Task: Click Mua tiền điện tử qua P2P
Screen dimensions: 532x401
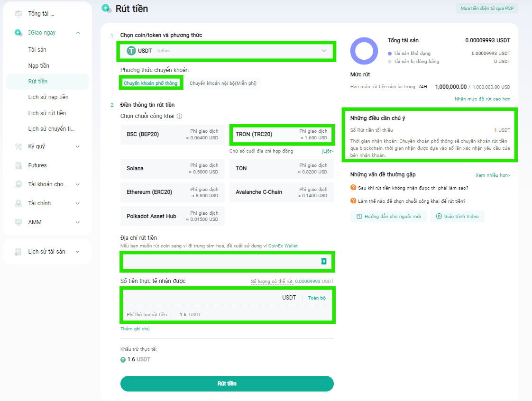Action: point(487,9)
